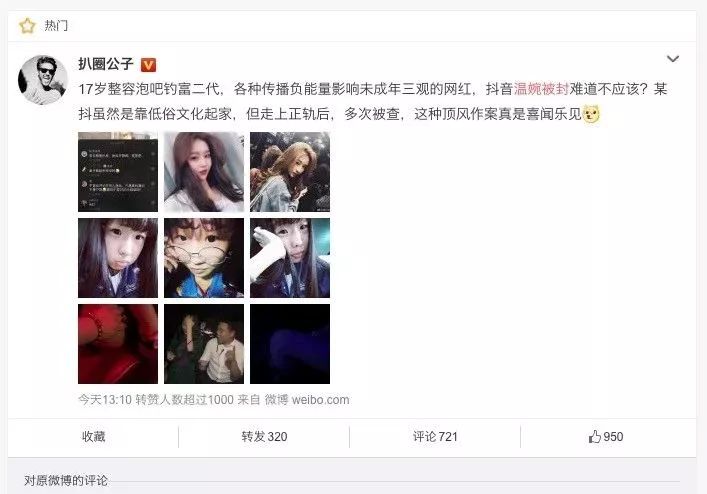Open the man in white shirt thumbnail
Viewport: 707px width, 494px height.
coord(204,344)
